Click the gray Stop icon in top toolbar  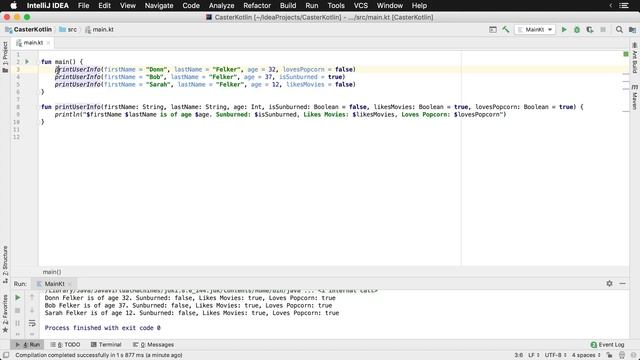[603, 29]
